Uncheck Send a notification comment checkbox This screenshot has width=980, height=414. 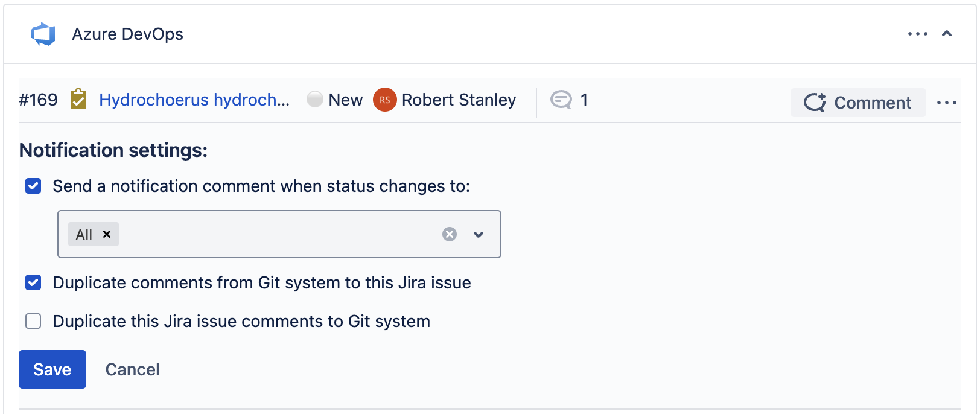[x=34, y=186]
